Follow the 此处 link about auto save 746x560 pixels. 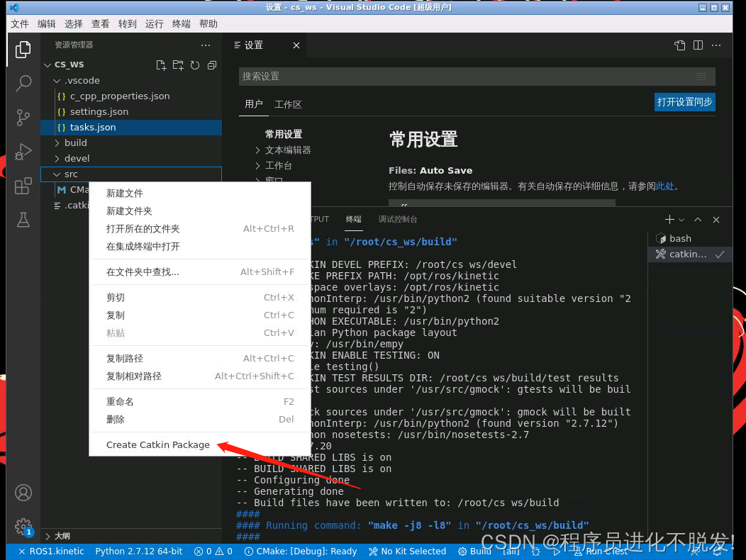click(x=664, y=186)
